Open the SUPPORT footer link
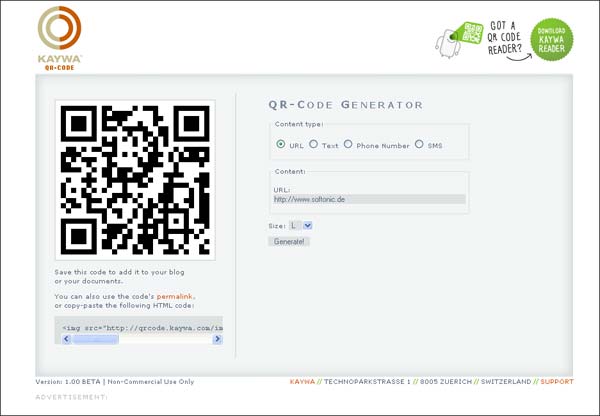 (557, 381)
